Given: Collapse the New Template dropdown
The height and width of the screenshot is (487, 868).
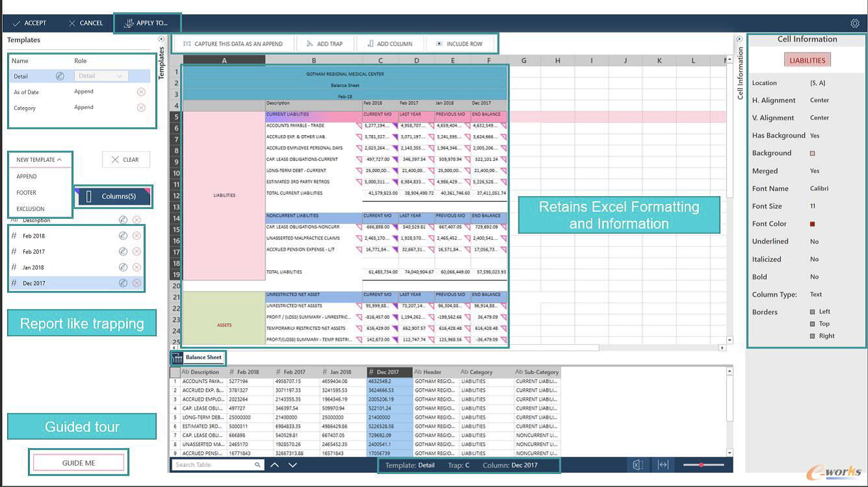Looking at the screenshot, I should click(40, 160).
